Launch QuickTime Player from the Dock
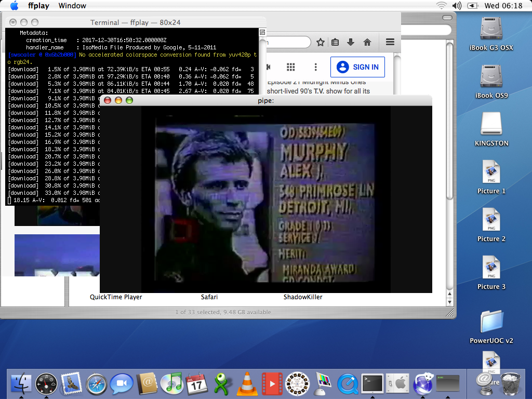Screen dimensions: 532x399 click(348, 384)
